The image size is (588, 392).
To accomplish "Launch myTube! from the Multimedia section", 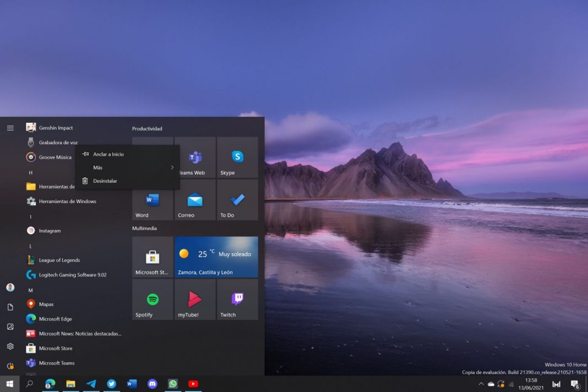I will click(x=195, y=299).
